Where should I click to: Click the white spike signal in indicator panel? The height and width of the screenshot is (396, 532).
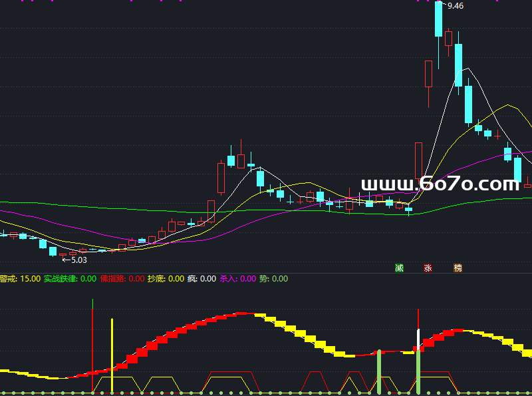tap(418, 338)
